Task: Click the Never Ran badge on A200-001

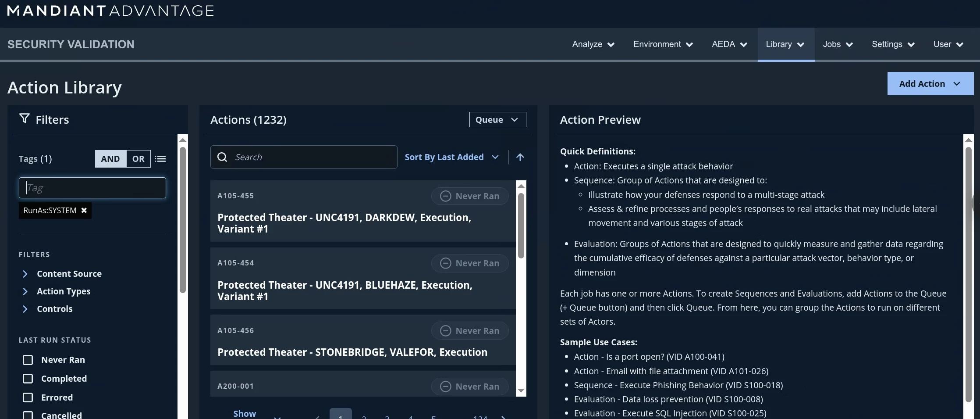Action: (470, 387)
